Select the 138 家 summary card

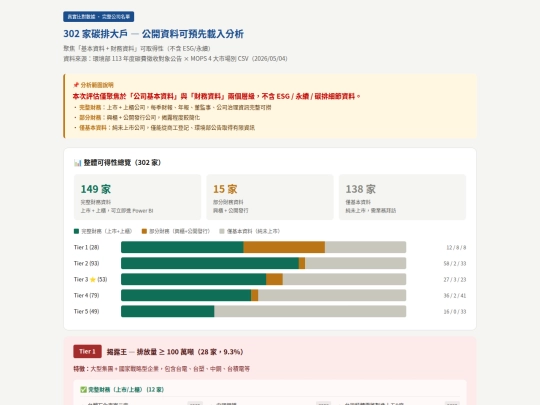pyautogui.click(x=402, y=197)
